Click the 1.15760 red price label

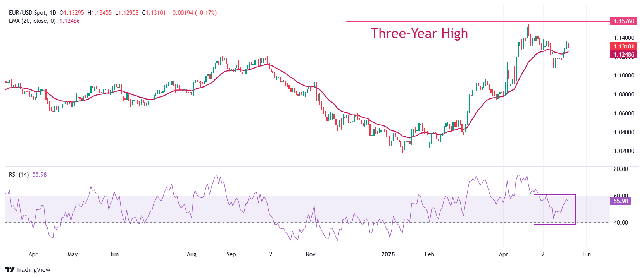pos(623,21)
